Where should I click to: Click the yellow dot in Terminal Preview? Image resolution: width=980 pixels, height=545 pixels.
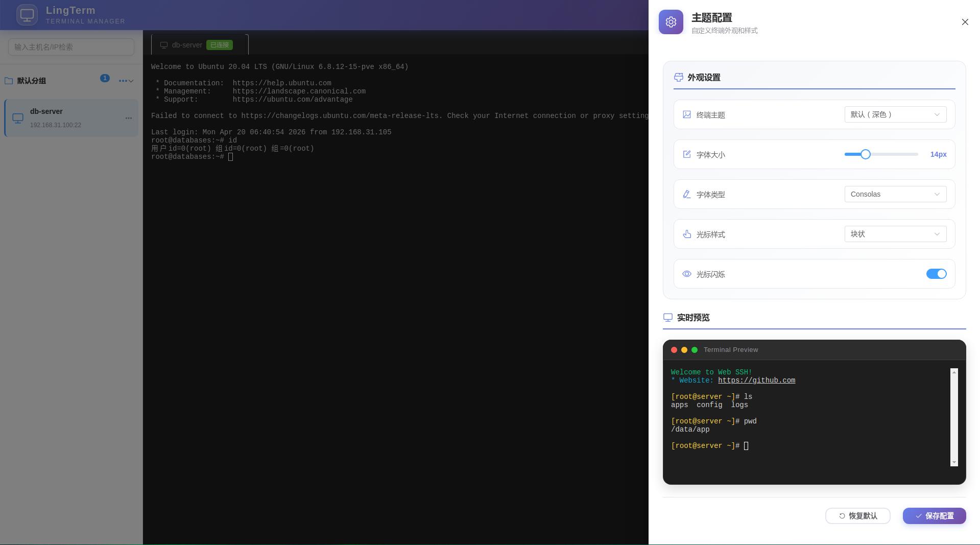tap(684, 350)
